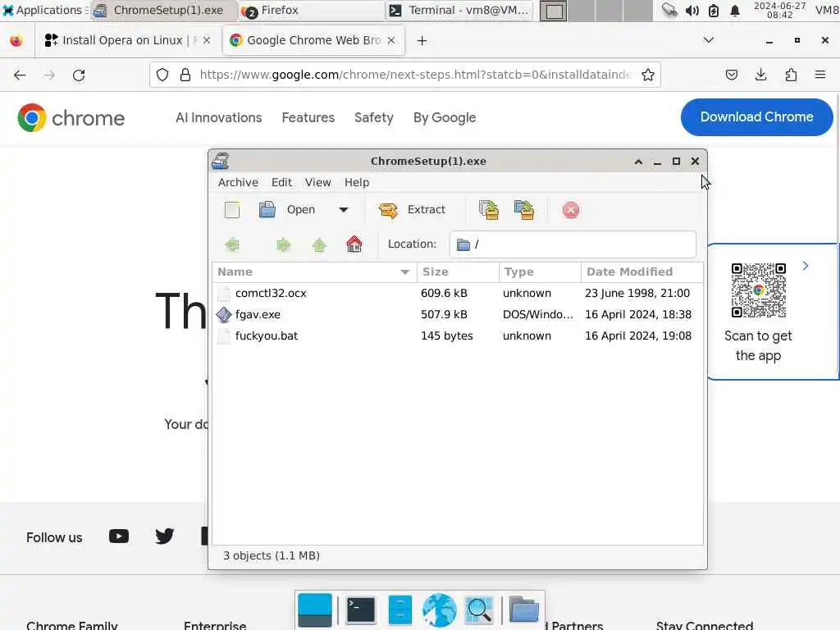The image size is (840, 630).
Task: Click the Location path field
Action: pyautogui.click(x=573, y=244)
